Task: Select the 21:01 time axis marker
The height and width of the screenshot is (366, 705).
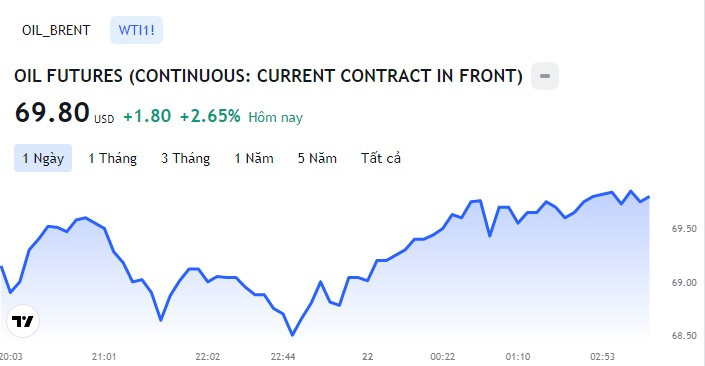Action: [x=104, y=357]
